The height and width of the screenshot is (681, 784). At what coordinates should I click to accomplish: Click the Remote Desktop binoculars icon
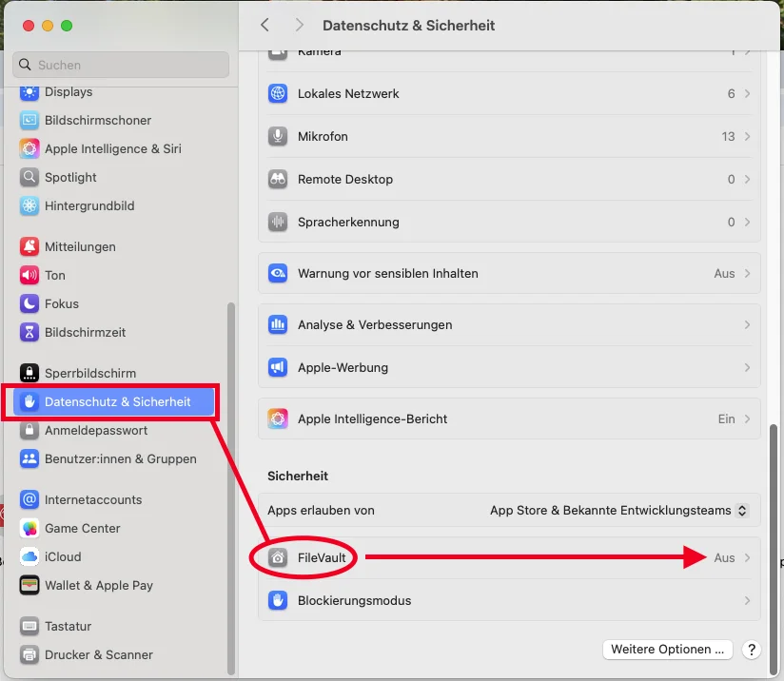point(278,179)
